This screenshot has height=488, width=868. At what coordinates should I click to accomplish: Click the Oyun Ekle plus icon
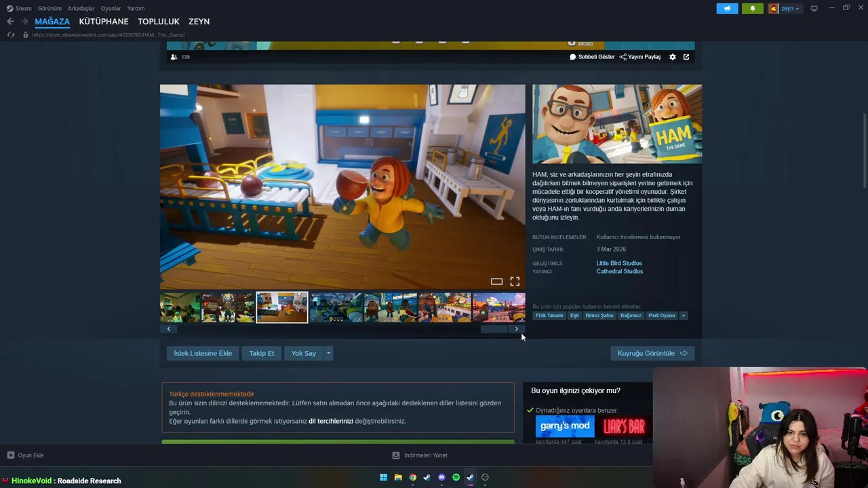coord(10,455)
